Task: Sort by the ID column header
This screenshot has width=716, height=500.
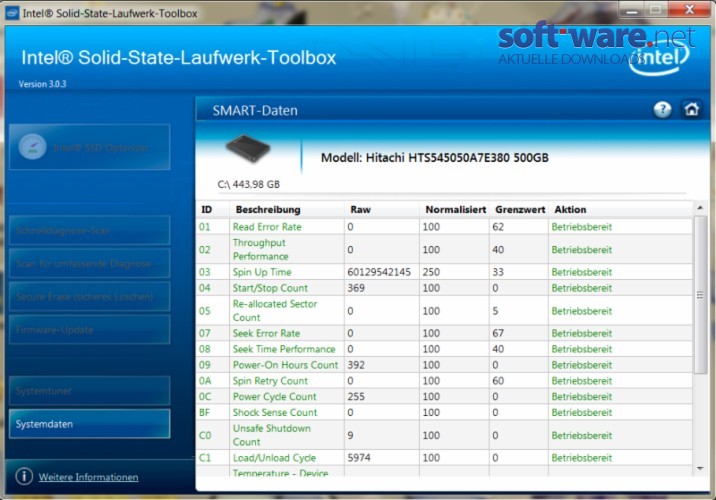Action: (206, 210)
